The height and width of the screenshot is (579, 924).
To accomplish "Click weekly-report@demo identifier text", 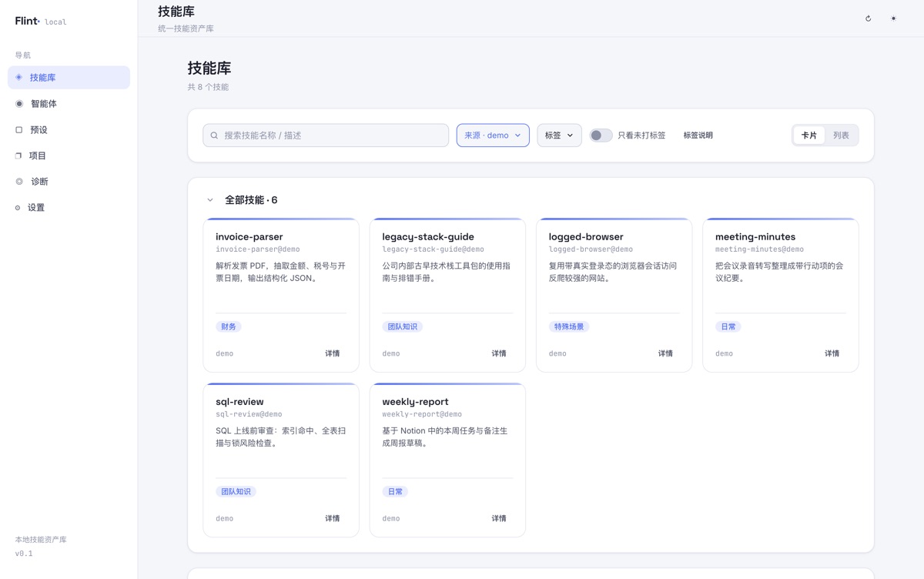I will coord(422,414).
